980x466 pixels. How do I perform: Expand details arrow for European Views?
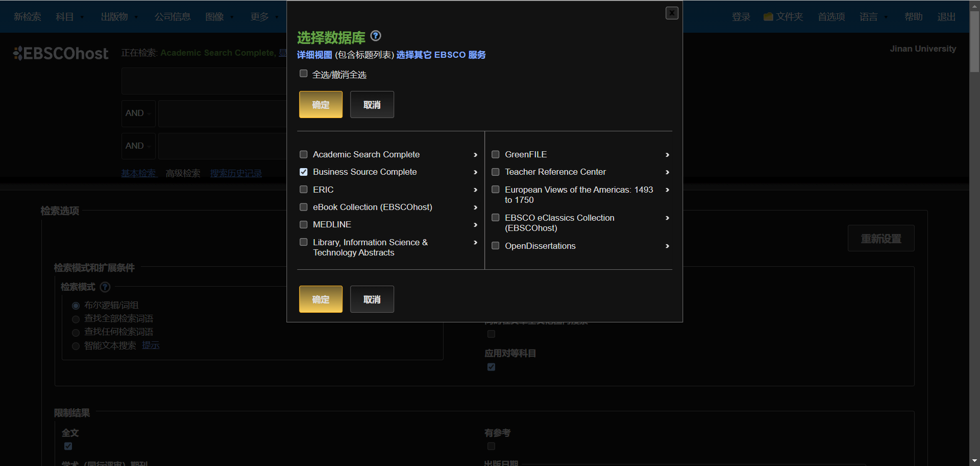tap(667, 190)
